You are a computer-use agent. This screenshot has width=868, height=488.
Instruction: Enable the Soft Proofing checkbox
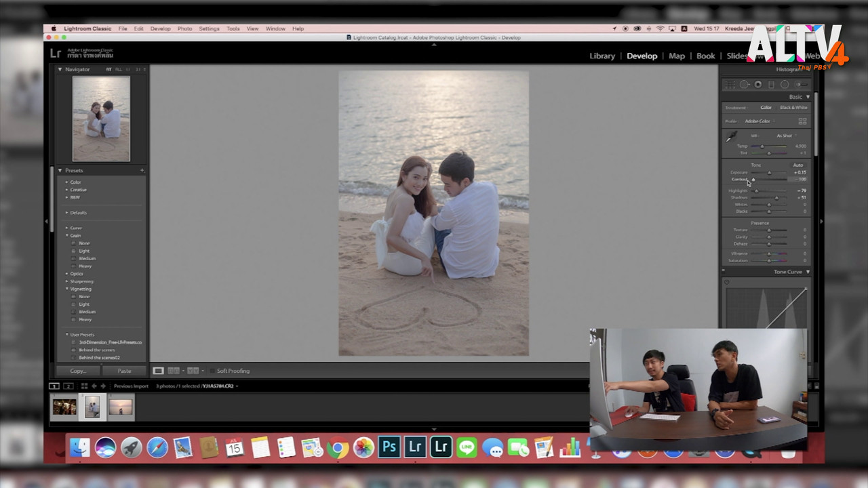tap(212, 371)
